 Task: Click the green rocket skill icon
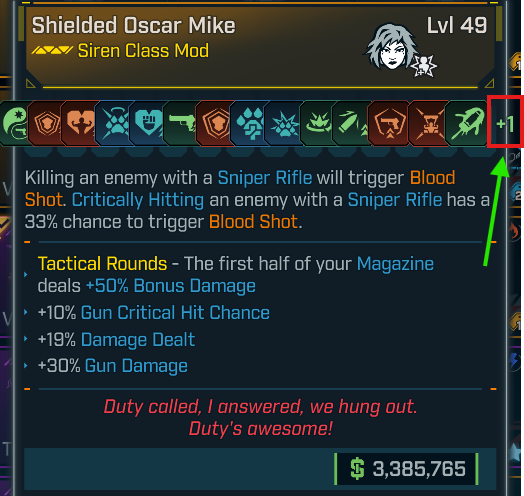click(x=467, y=123)
